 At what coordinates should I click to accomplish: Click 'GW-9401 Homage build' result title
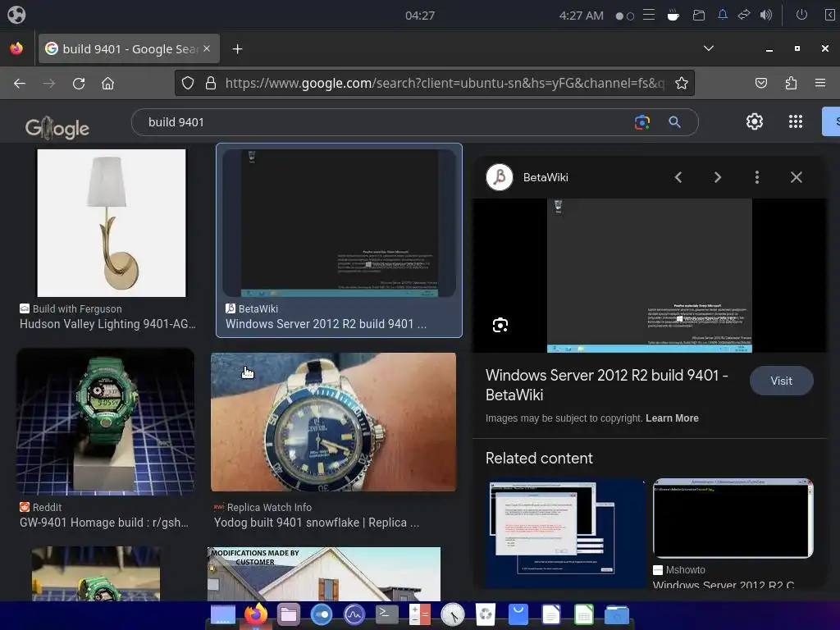(x=104, y=523)
